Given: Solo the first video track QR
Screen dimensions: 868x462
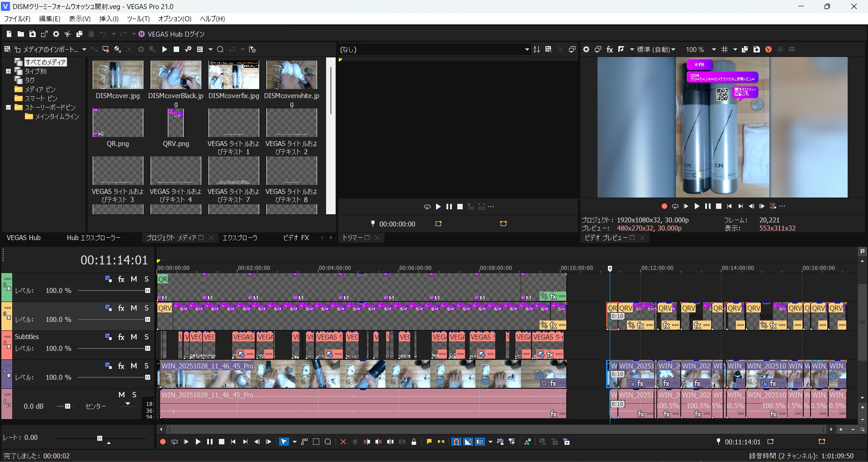Looking at the screenshot, I should (147, 279).
